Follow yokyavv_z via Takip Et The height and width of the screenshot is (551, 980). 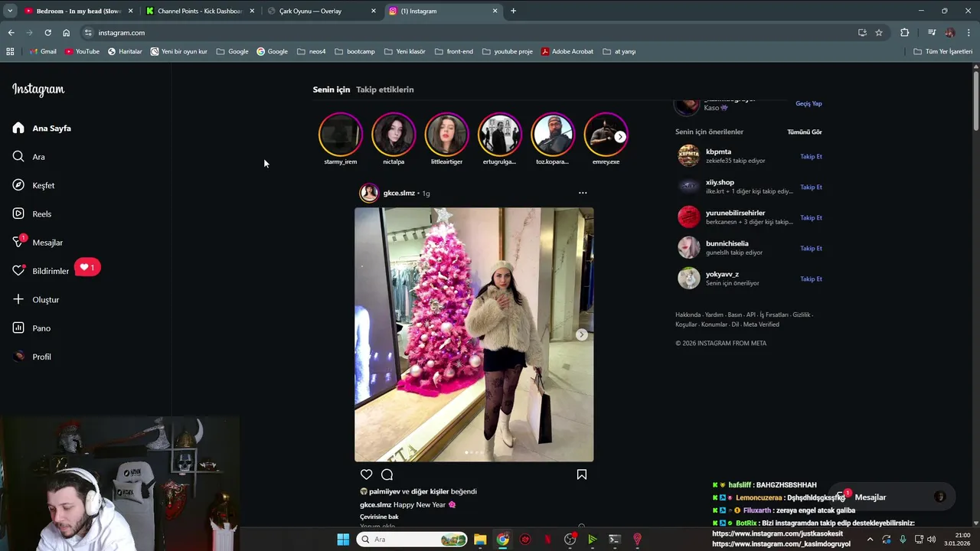811,279
